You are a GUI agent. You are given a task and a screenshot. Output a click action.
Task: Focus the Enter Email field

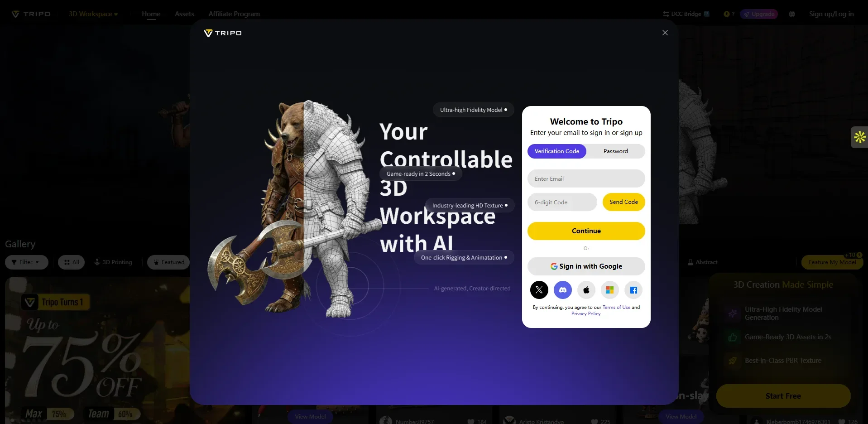click(586, 178)
